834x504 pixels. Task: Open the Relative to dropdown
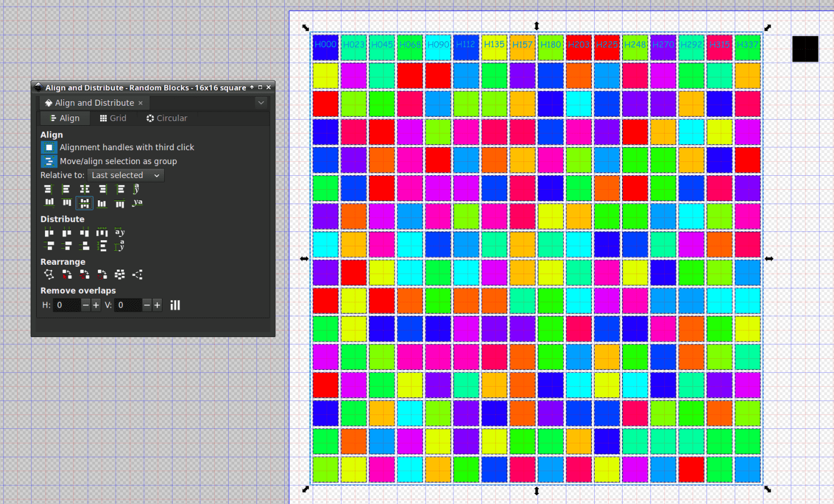point(125,175)
